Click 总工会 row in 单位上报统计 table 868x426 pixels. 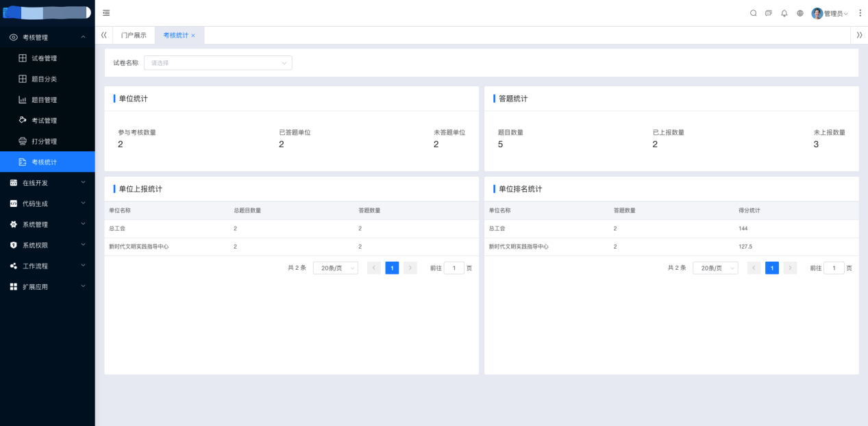click(x=291, y=229)
